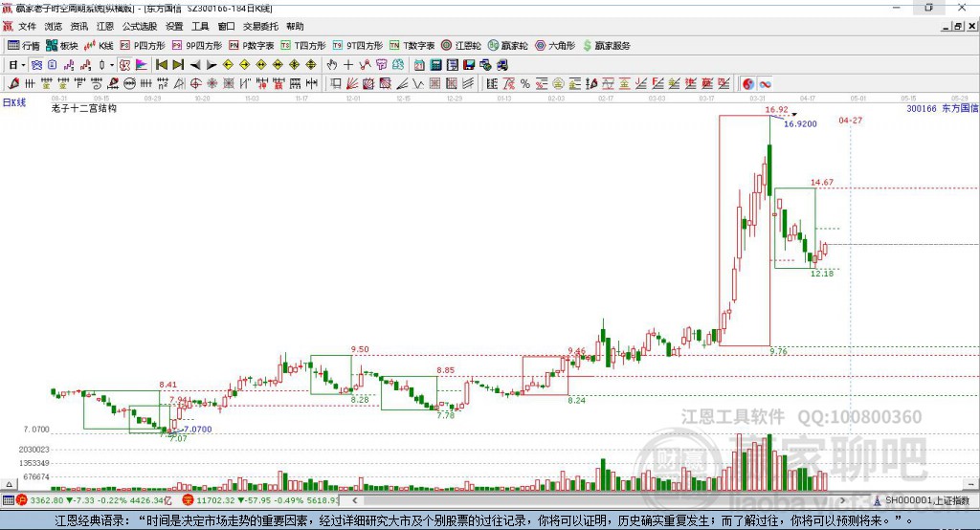Viewport: 980px width, 530px height.
Task: Open the 交易委托 menu
Action: click(260, 26)
